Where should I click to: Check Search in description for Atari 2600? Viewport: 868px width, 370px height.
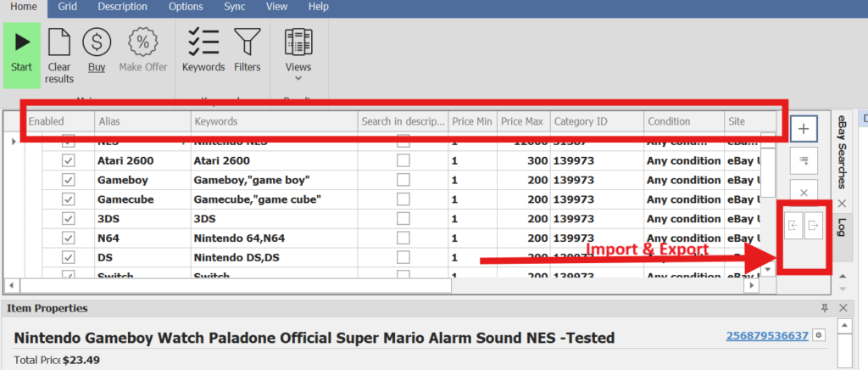click(x=403, y=161)
